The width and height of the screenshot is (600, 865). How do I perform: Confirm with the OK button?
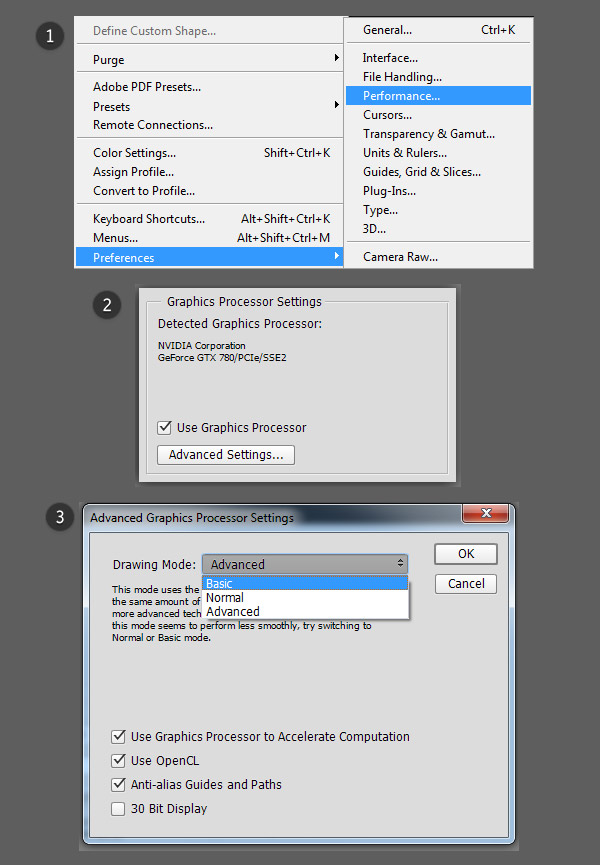(x=466, y=554)
